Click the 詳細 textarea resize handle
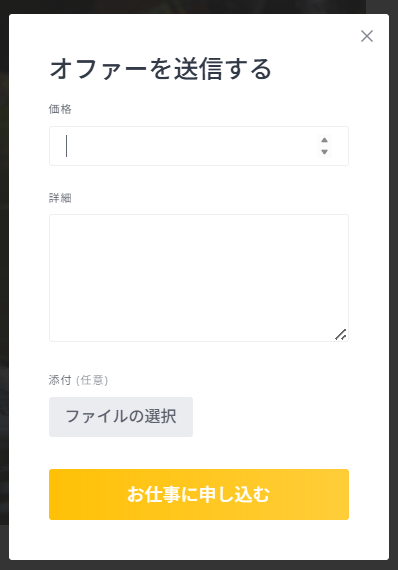 (341, 334)
